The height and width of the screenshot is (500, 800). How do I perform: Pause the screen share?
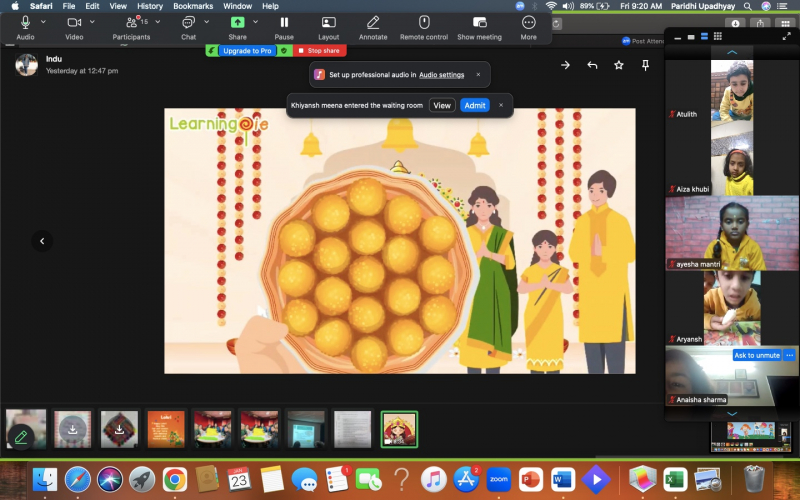pos(284,22)
